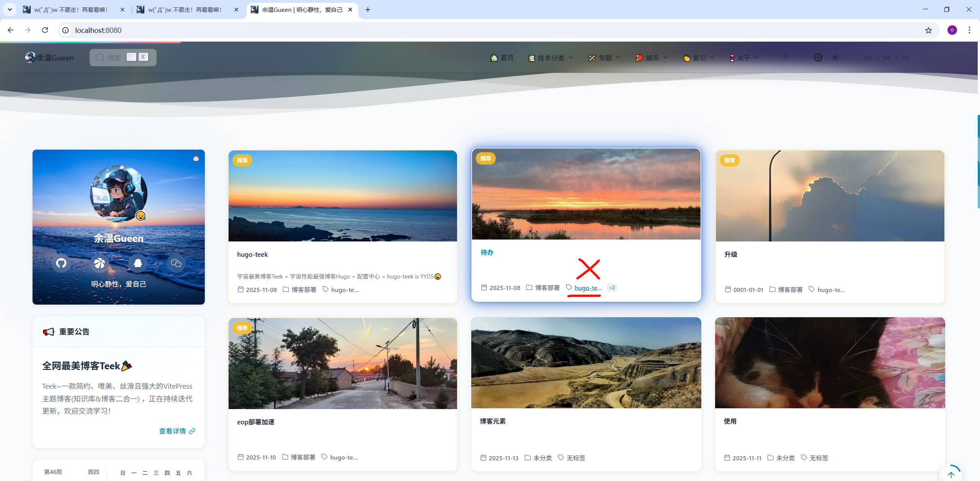980x481 pixels.
Task: Click the WeChat icon on profile card
Action: pyautogui.click(x=176, y=263)
